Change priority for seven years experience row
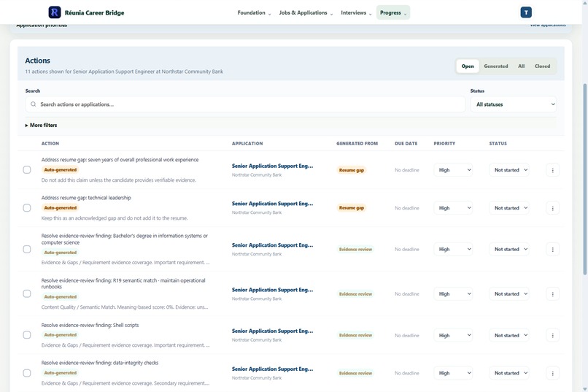588x392 pixels. 453,170
